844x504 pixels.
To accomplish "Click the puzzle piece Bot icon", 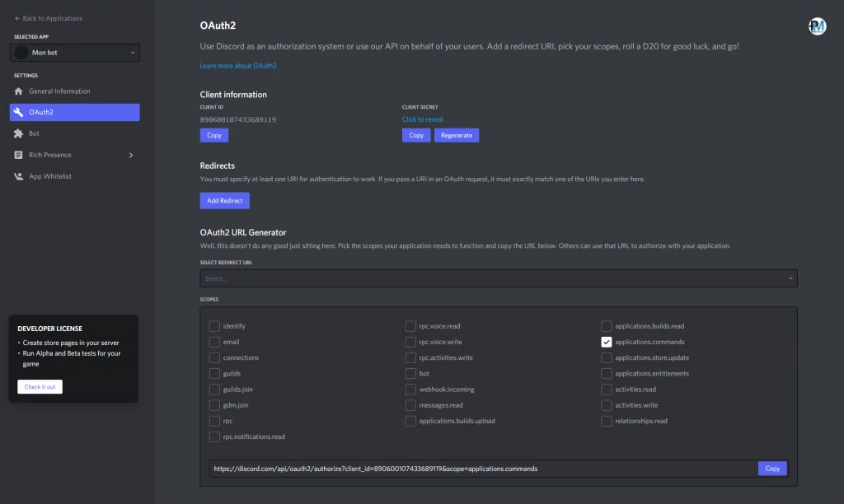I will pyautogui.click(x=19, y=133).
